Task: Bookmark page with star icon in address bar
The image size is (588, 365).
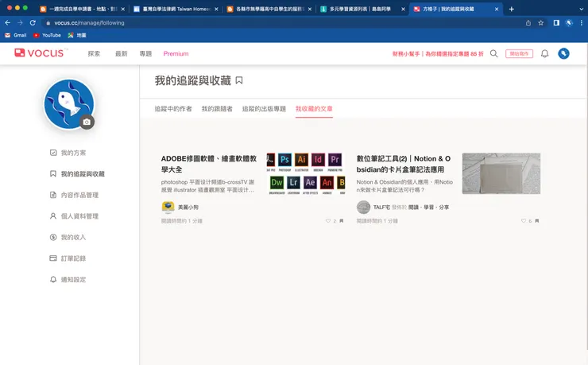Action: [x=541, y=23]
